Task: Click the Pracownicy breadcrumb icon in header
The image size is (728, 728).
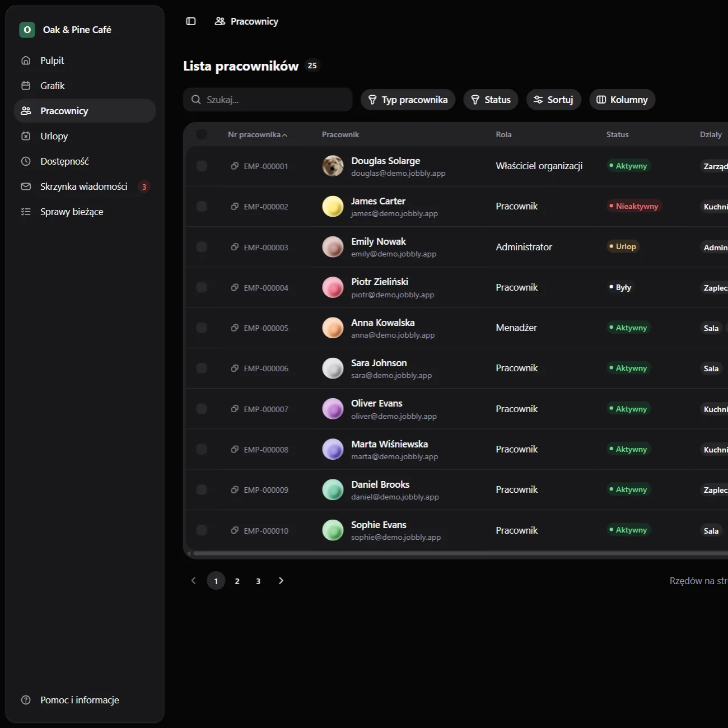Action: (x=220, y=21)
